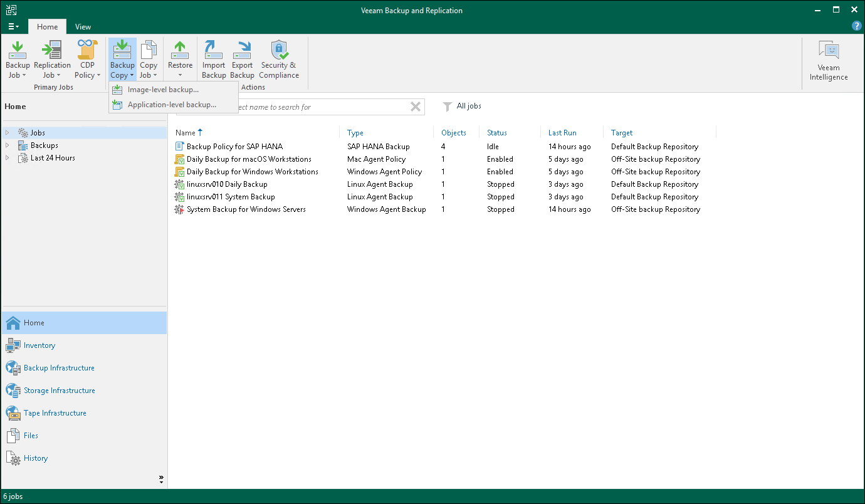Open the help question mark icon

pyautogui.click(x=857, y=26)
